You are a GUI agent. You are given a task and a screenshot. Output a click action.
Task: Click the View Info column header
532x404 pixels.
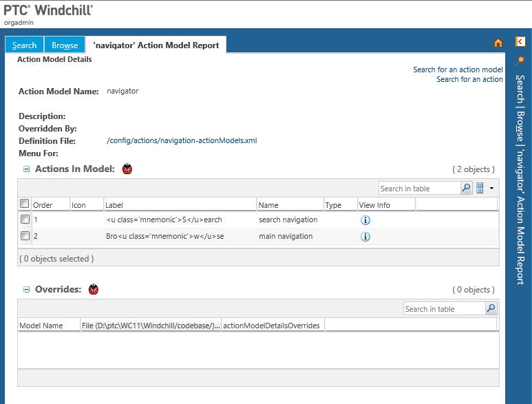pos(387,205)
